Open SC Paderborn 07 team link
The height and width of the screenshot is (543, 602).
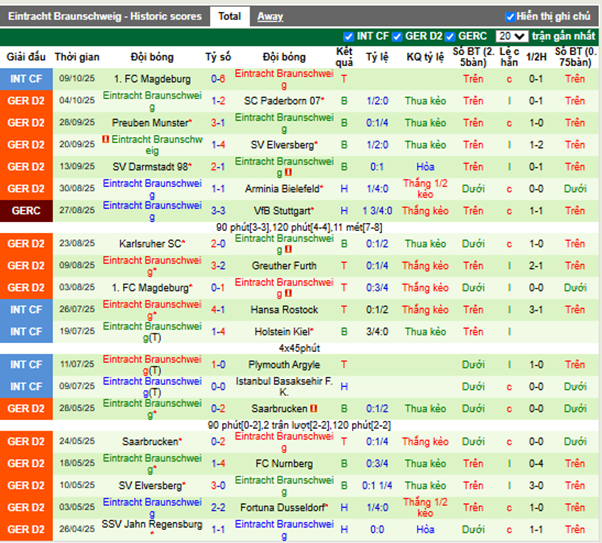point(282,101)
